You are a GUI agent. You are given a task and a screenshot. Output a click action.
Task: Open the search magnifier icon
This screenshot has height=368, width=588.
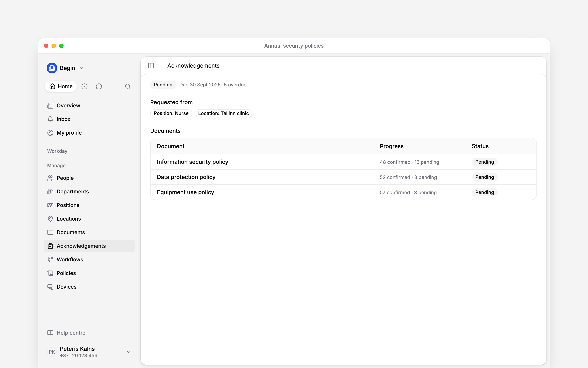(128, 86)
